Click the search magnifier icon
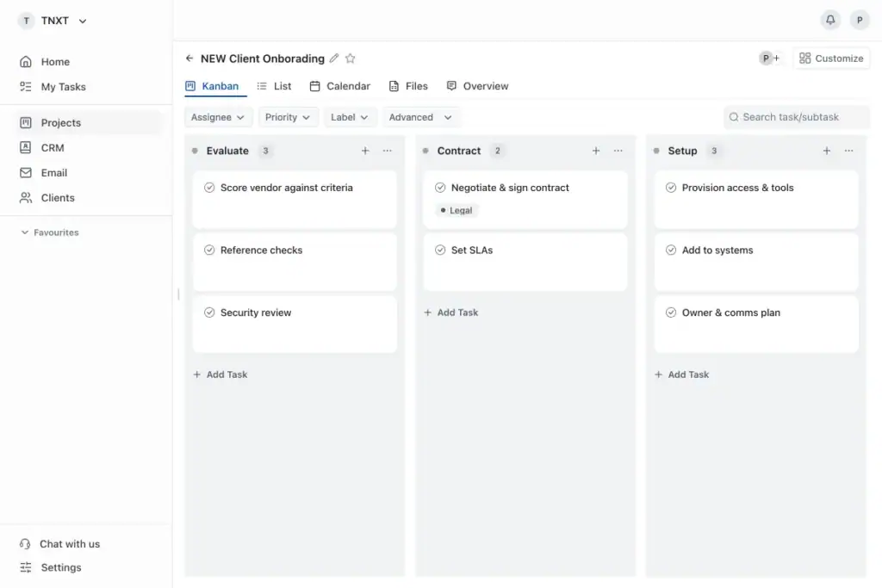This screenshot has height=588, width=882. (x=734, y=117)
